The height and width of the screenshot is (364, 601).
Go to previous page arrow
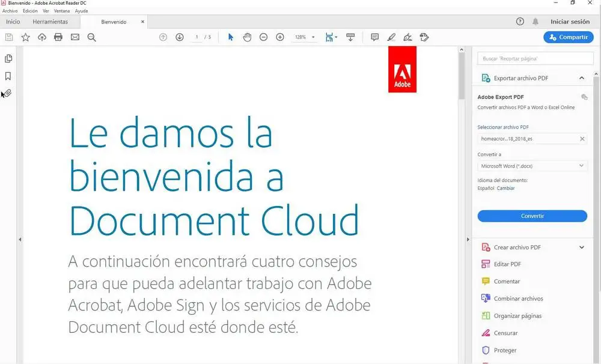coord(163,37)
